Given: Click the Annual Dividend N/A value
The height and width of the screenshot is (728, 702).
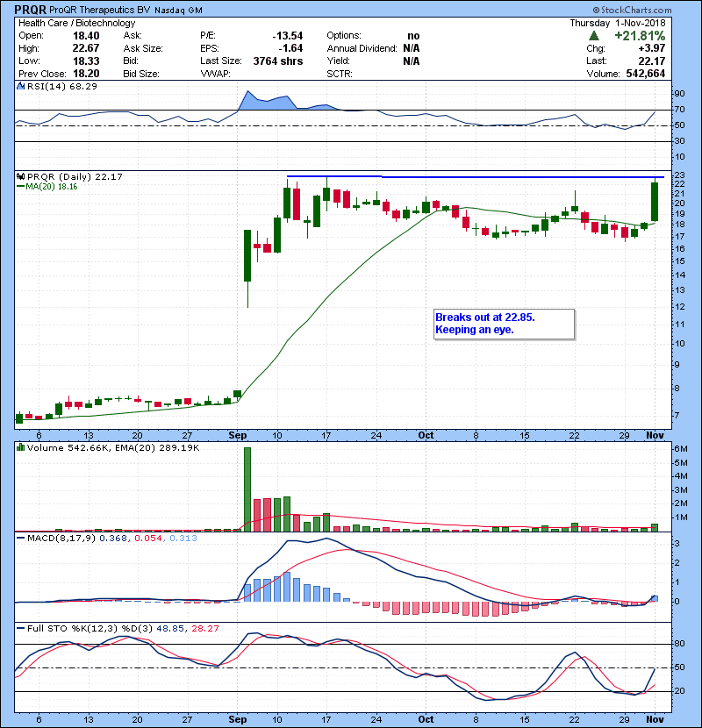Looking at the screenshot, I should (412, 48).
